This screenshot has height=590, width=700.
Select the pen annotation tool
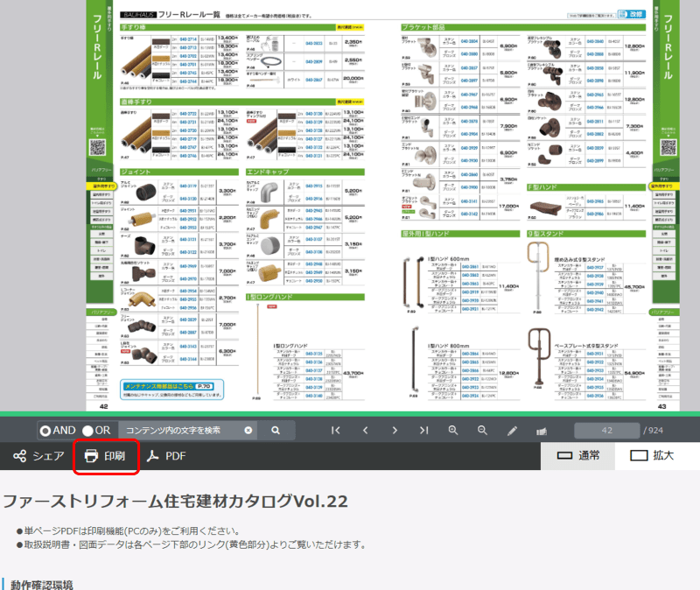tap(511, 430)
